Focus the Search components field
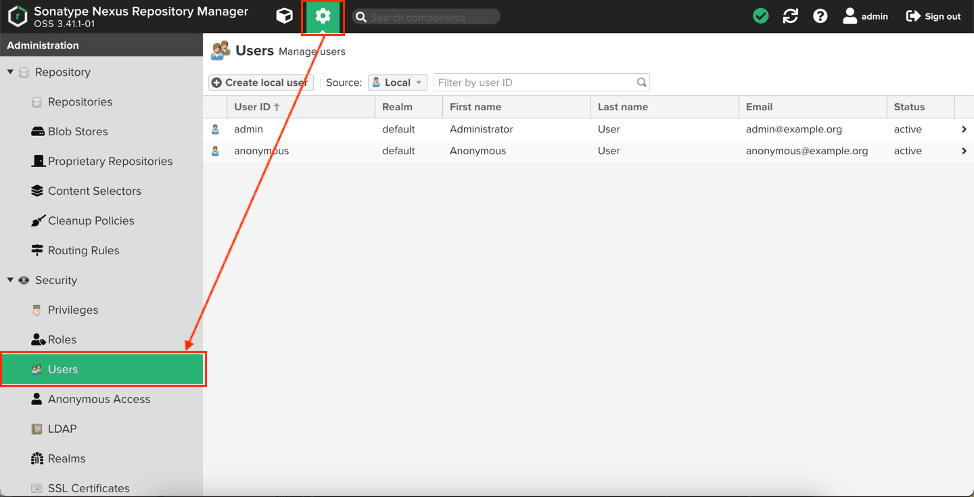Viewport: 974px width, 497px height. (x=426, y=17)
